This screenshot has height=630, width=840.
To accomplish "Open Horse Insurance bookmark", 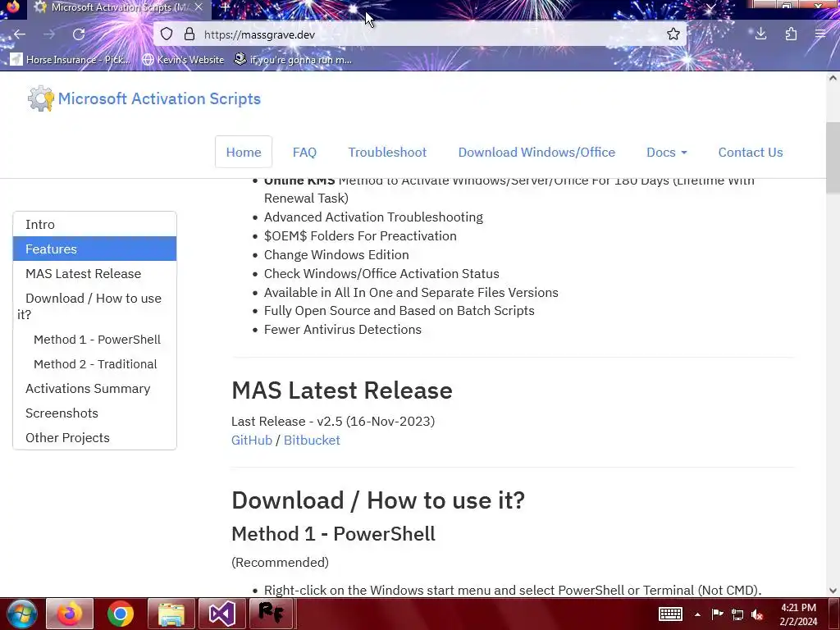I will click(x=71, y=59).
